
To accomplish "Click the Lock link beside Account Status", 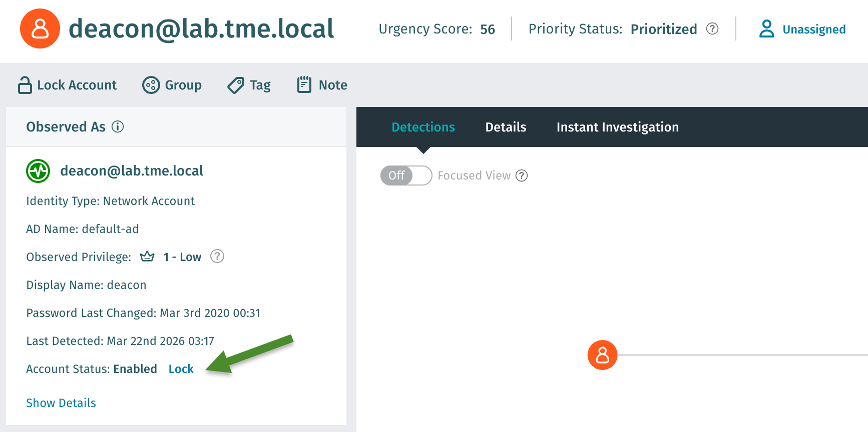I will point(181,369).
